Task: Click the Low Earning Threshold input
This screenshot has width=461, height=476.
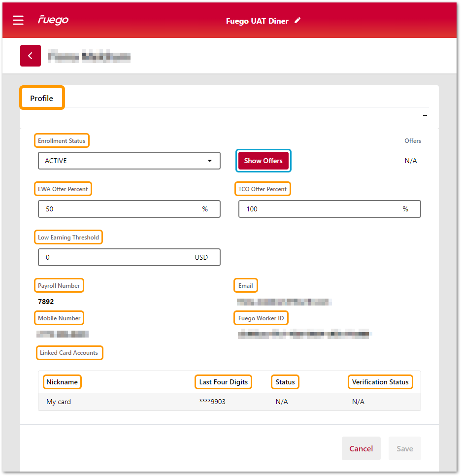Action: click(116, 257)
